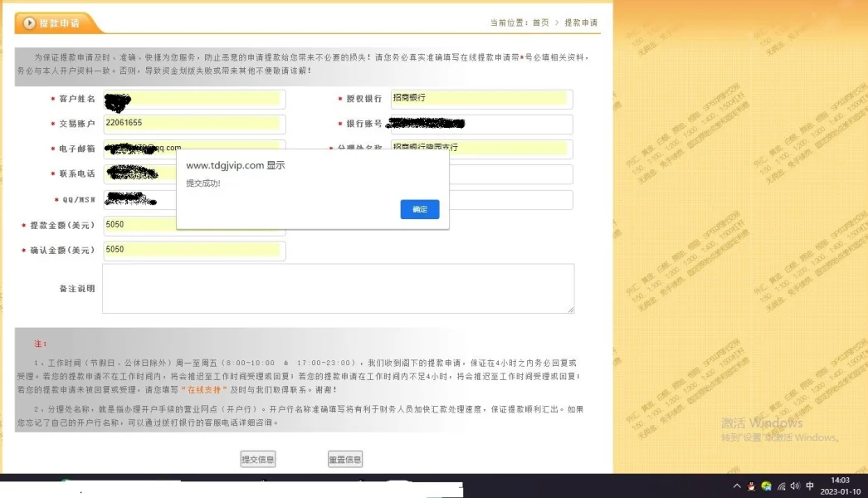This screenshot has height=498, width=868.
Task: Click inside the 备注说明 remarks textarea
Action: point(338,286)
